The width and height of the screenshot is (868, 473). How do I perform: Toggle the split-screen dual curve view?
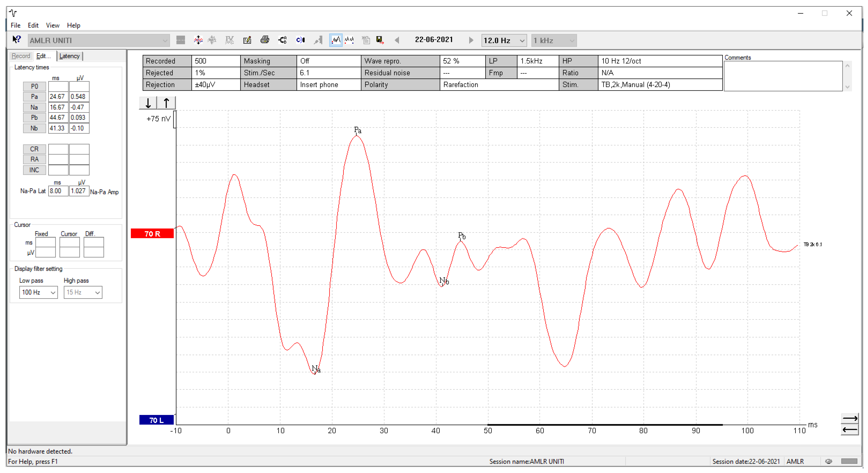[349, 40]
